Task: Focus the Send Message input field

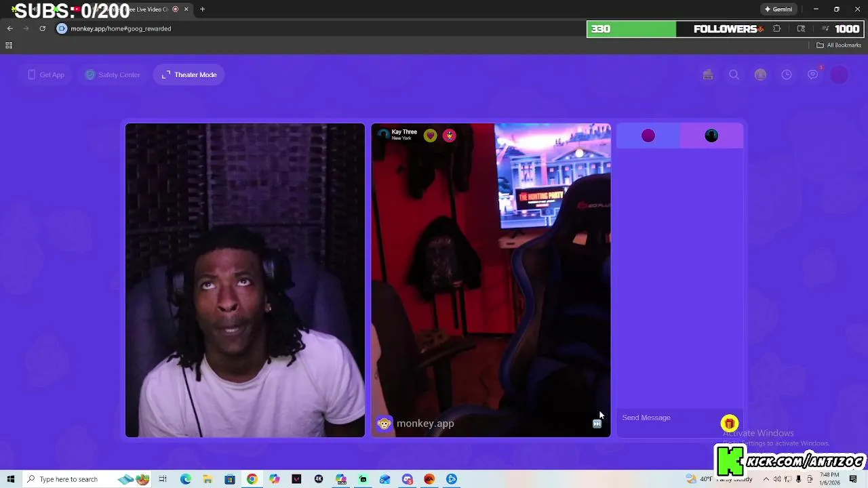Action: [x=668, y=418]
